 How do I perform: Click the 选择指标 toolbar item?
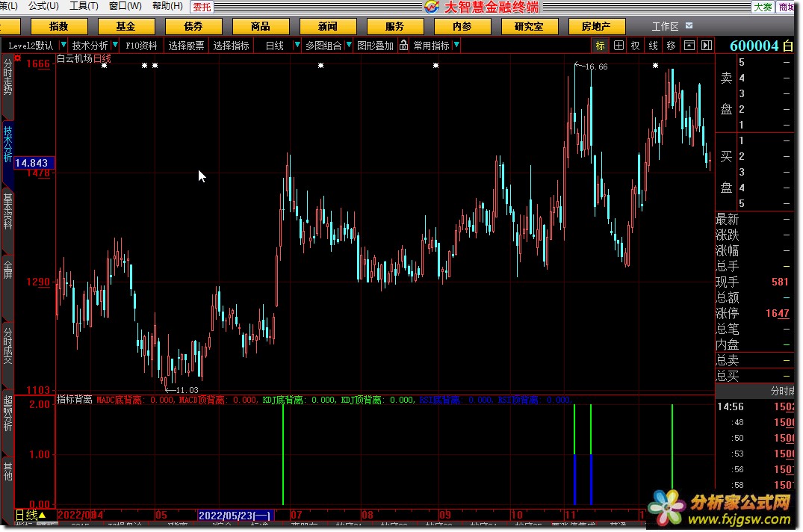231,46
